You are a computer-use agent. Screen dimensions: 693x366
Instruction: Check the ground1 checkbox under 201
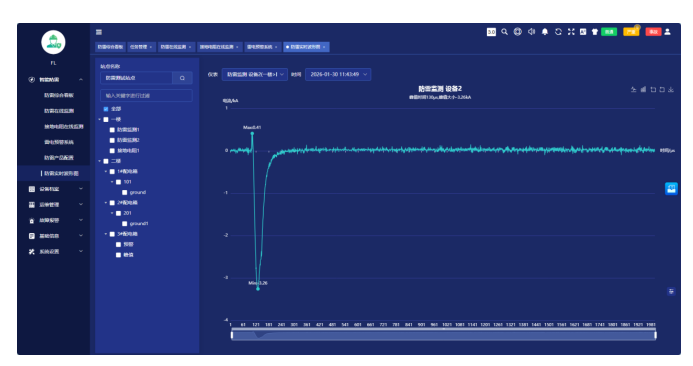coord(125,224)
